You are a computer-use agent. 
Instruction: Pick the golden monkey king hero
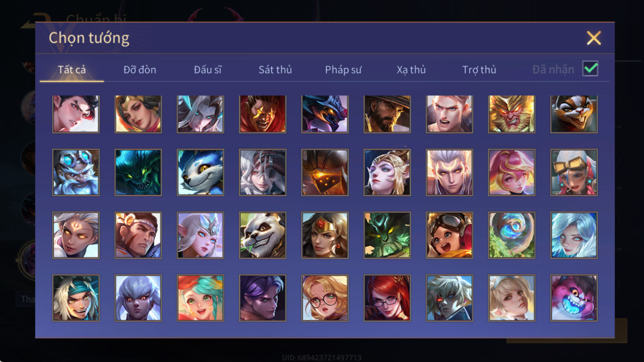click(x=512, y=114)
